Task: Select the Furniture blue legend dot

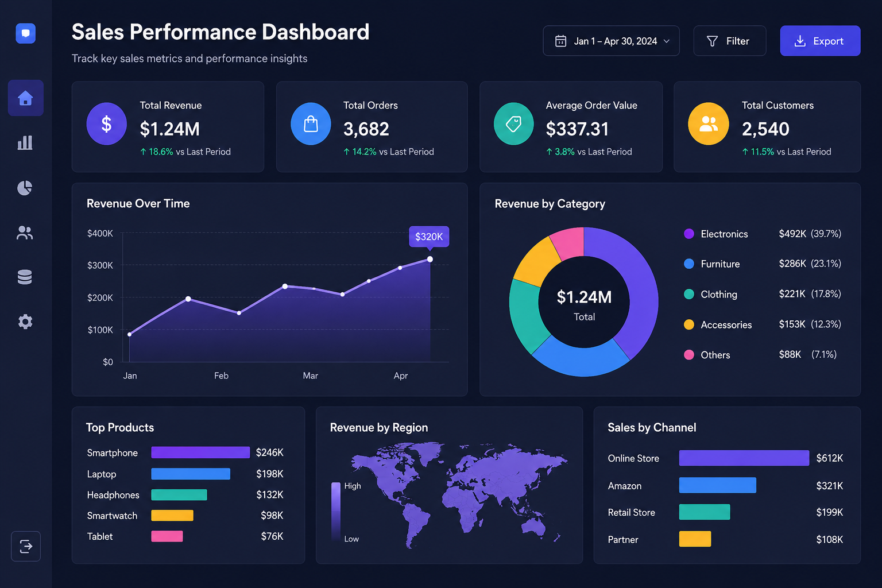Action: (689, 264)
